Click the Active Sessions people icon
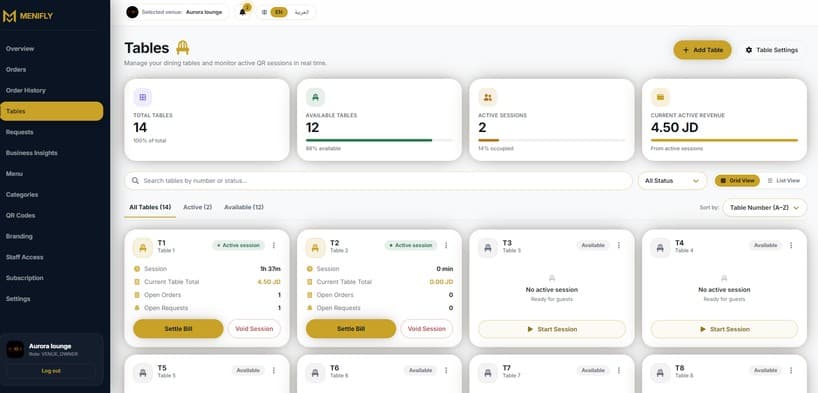This screenshot has height=393, width=818. pyautogui.click(x=488, y=97)
